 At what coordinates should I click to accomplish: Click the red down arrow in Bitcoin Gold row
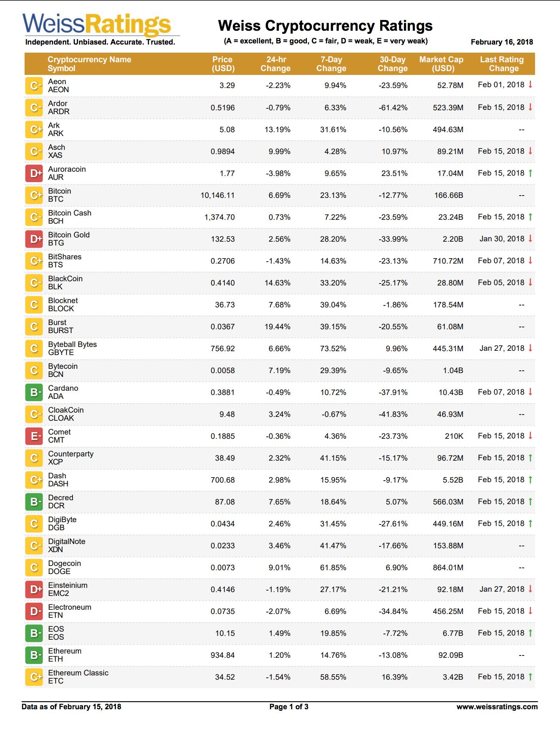tap(530, 239)
